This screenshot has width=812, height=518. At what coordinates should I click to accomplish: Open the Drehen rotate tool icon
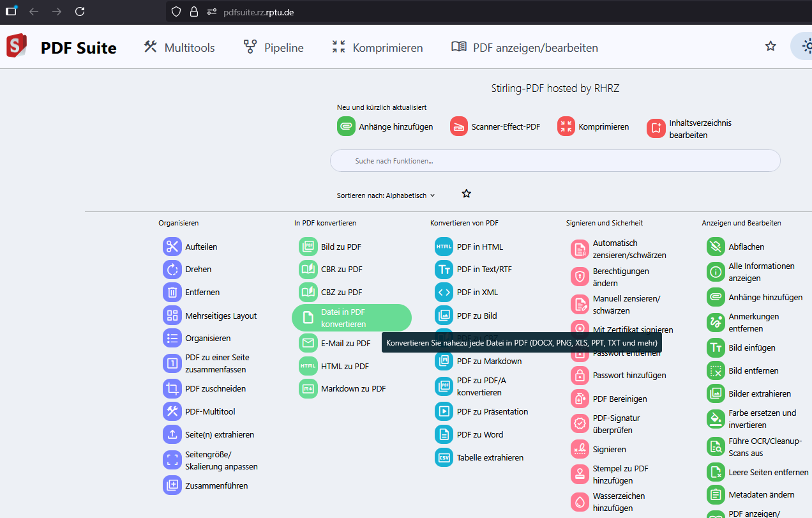pyautogui.click(x=172, y=270)
